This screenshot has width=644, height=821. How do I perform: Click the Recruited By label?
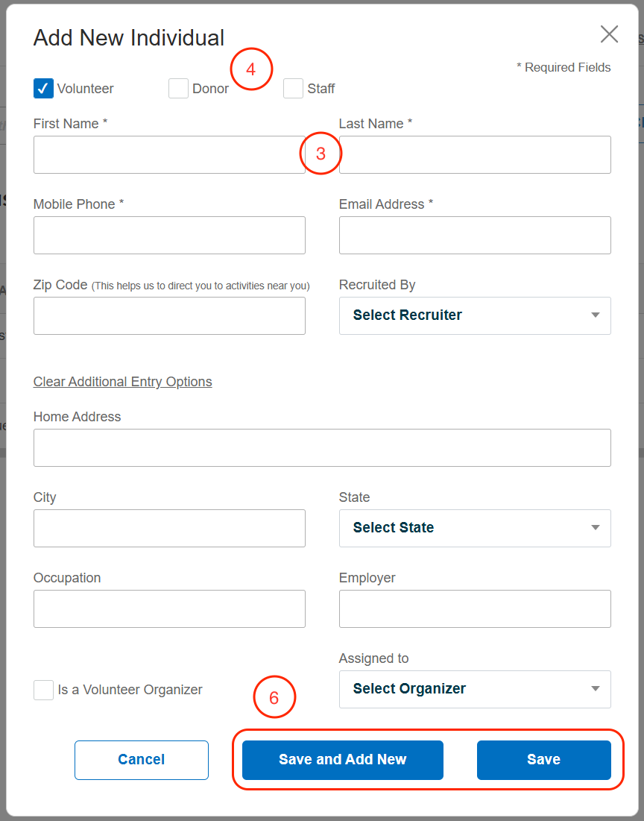tap(377, 285)
